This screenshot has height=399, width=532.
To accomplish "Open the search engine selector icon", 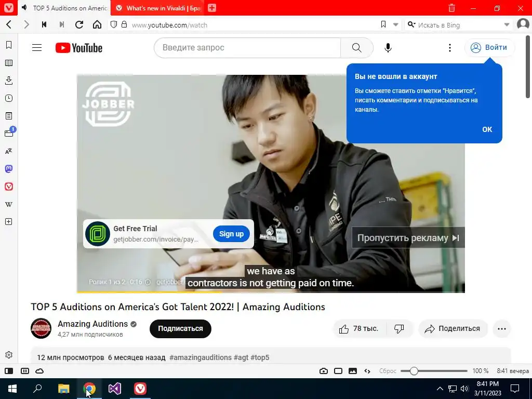I will point(411,24).
